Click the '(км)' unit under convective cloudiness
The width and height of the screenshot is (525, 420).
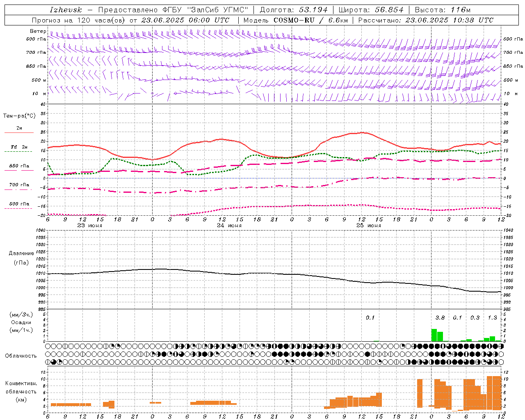click(x=21, y=399)
